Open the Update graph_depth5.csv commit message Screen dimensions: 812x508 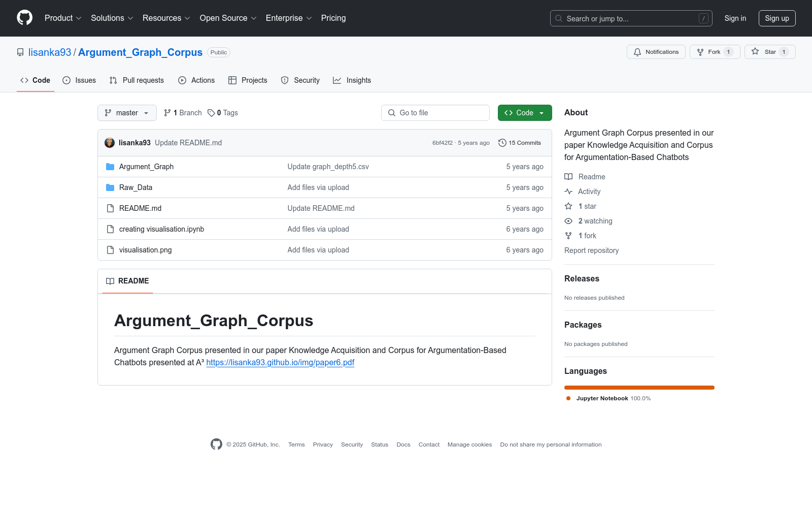328,167
